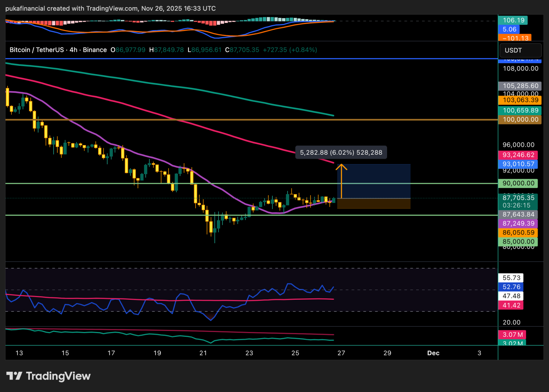Click the green 90,000.00 price label
Screen dimensions: 549x392
point(518,183)
